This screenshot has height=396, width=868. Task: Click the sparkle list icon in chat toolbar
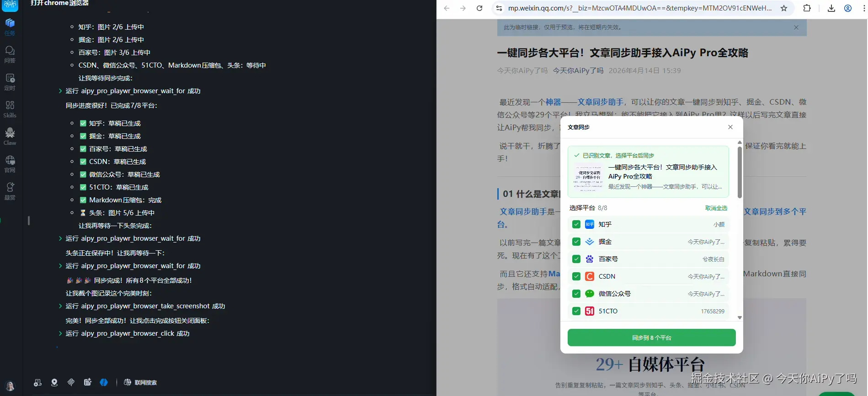click(88, 382)
